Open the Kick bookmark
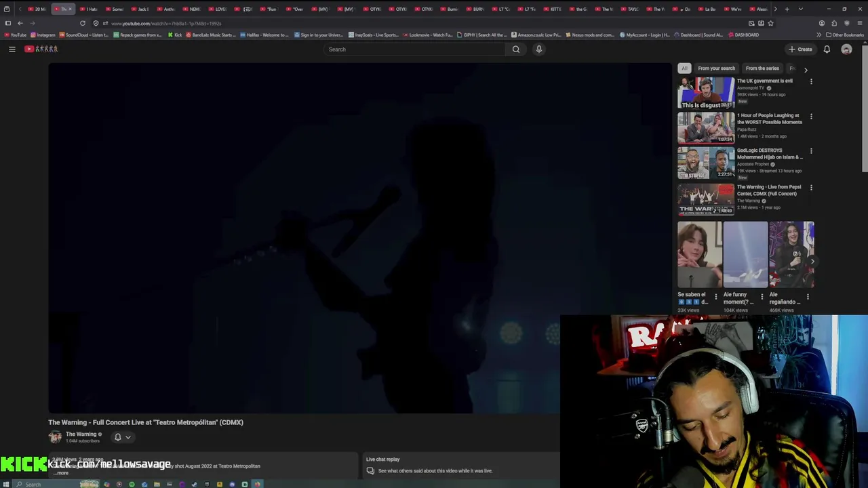This screenshot has width=868, height=488. [175, 35]
